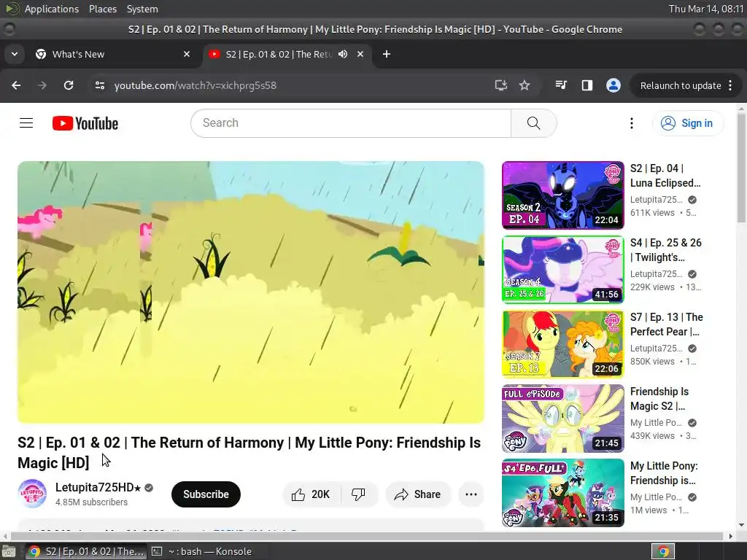This screenshot has height=560, width=747.
Task: Open the System menu
Action: (142, 9)
